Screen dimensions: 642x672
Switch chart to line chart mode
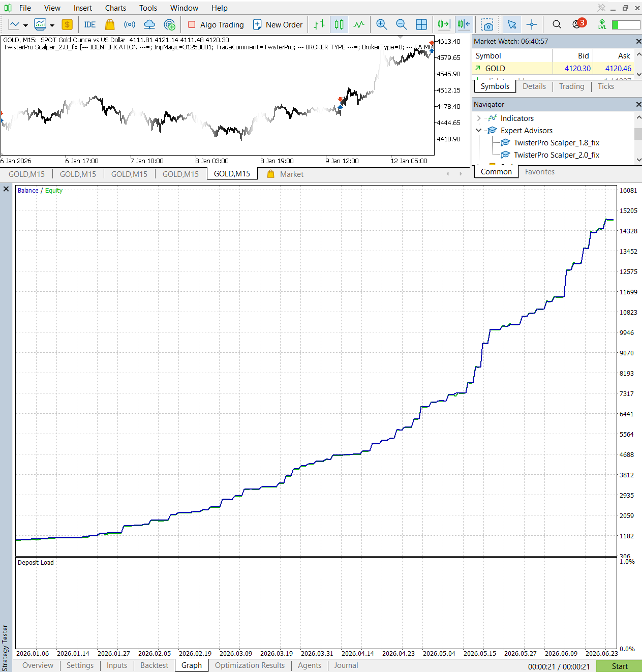(x=359, y=24)
